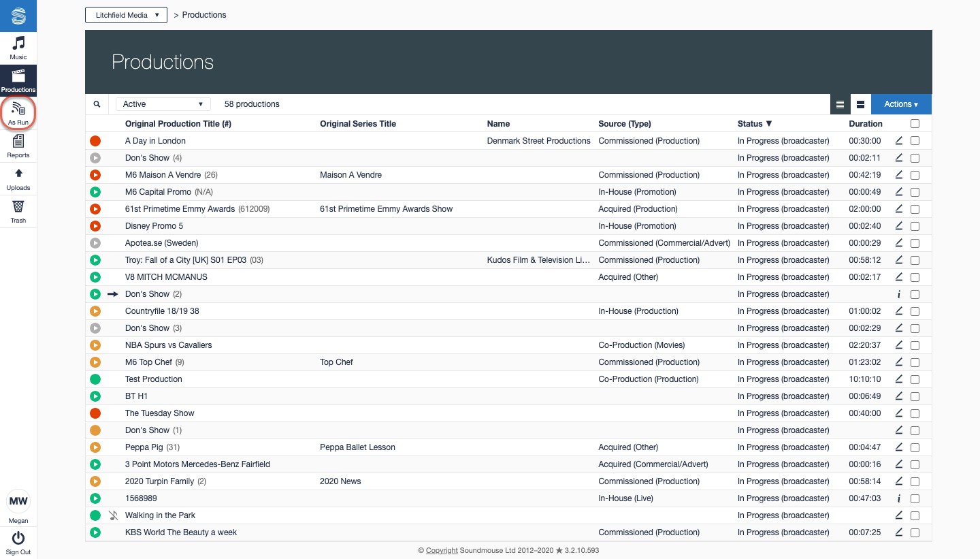The width and height of the screenshot is (980, 559).
Task: Sort by Status column header
Action: tap(755, 124)
